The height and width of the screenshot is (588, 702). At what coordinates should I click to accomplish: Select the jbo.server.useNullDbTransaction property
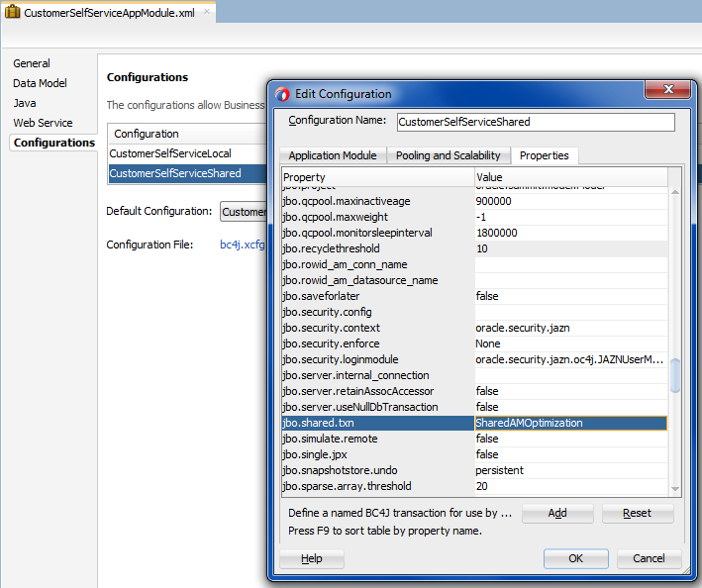pyautogui.click(x=378, y=407)
